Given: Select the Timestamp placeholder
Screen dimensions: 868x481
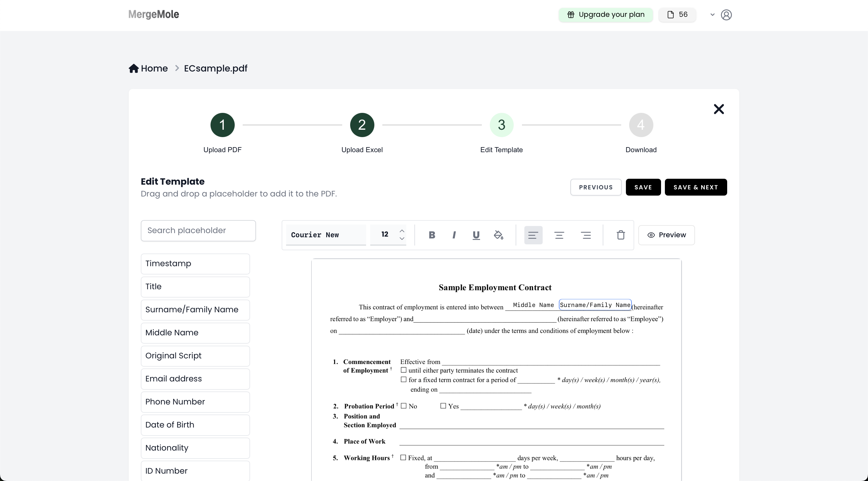Looking at the screenshot, I should [x=195, y=264].
